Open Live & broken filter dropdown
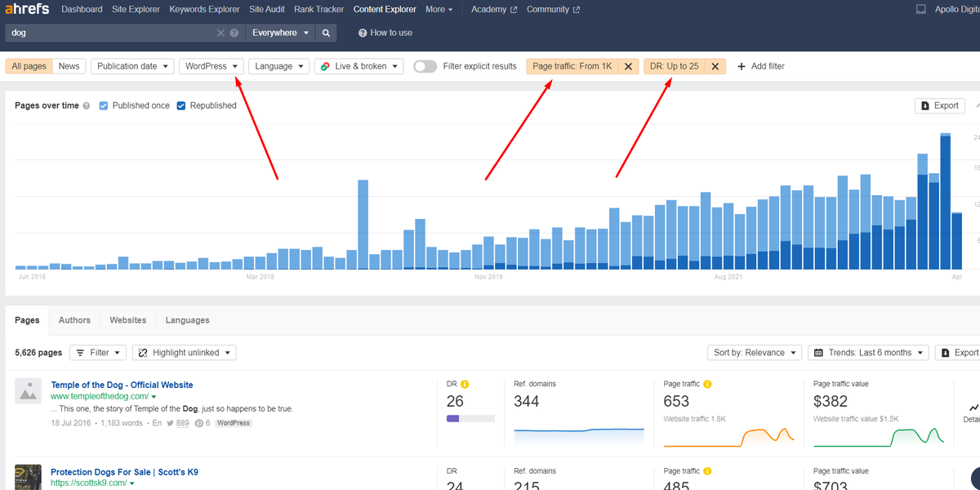The height and width of the screenshot is (490, 980). (359, 66)
